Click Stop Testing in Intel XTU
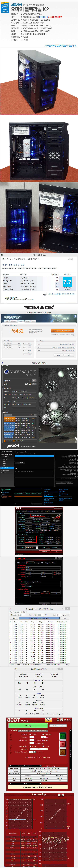The width and height of the screenshot is (78, 868). point(20,463)
